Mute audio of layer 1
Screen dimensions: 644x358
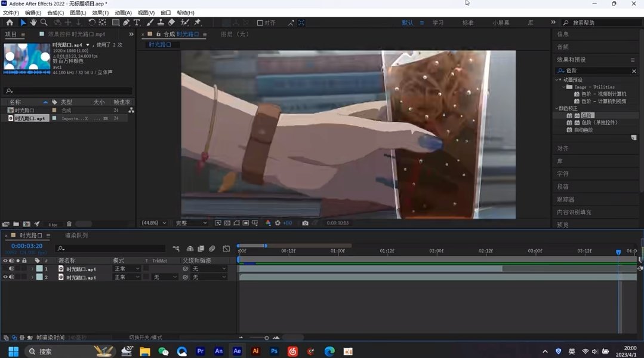tap(11, 269)
